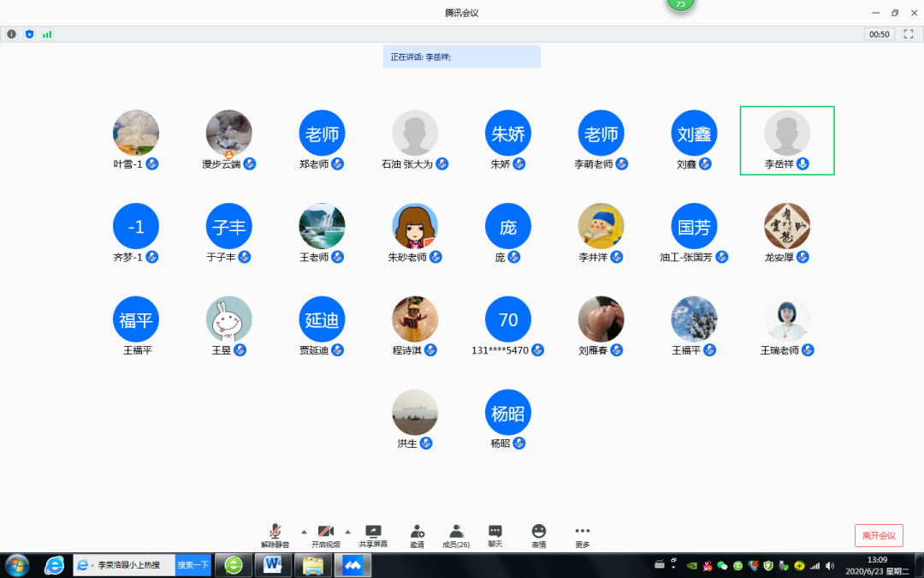Viewport: 924px width, 578px height.
Task: Open the 邀请 invite icon
Action: pyautogui.click(x=417, y=532)
